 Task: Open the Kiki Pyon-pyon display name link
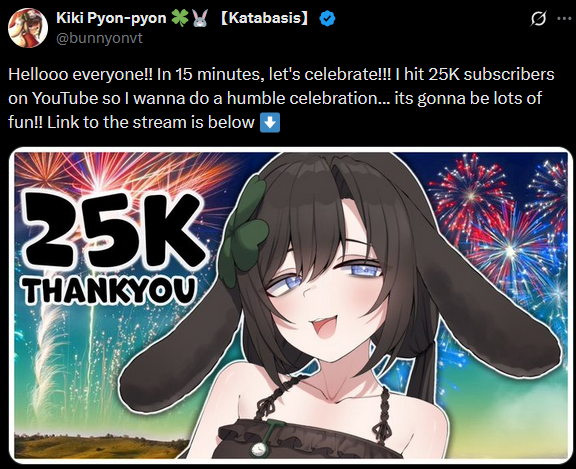click(x=111, y=18)
